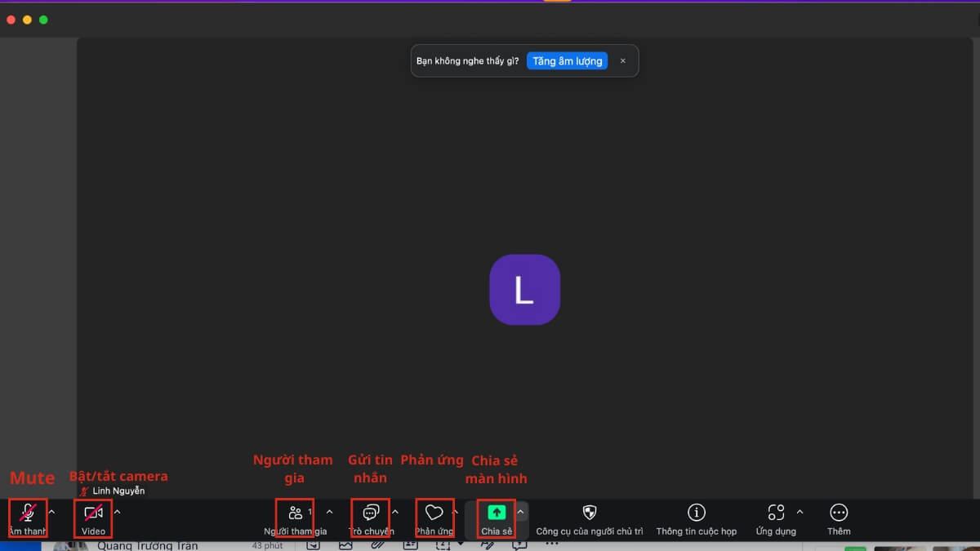Expand the arrow next to Người tham gia

329,512
